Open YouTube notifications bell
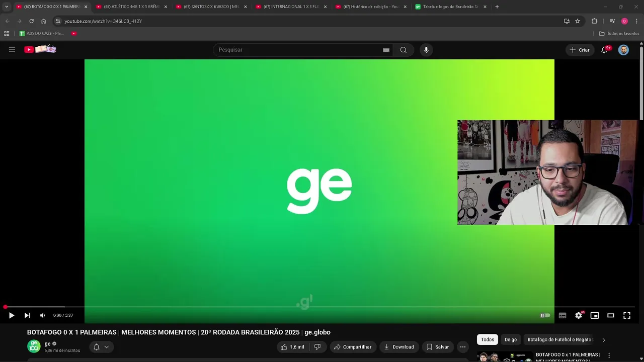 (604, 50)
